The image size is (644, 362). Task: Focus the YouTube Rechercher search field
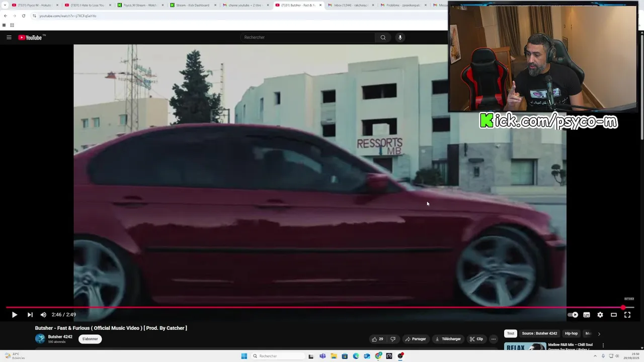coord(308,37)
